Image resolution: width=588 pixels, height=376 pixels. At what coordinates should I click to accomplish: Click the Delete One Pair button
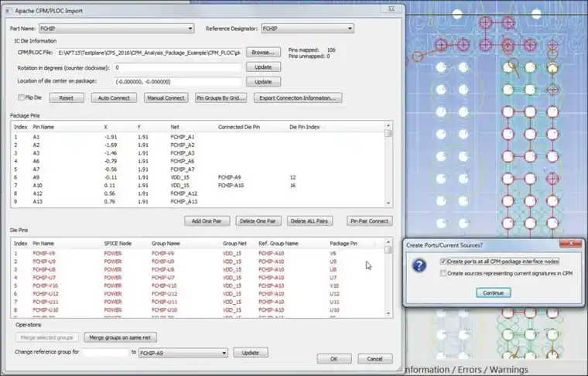(x=258, y=221)
